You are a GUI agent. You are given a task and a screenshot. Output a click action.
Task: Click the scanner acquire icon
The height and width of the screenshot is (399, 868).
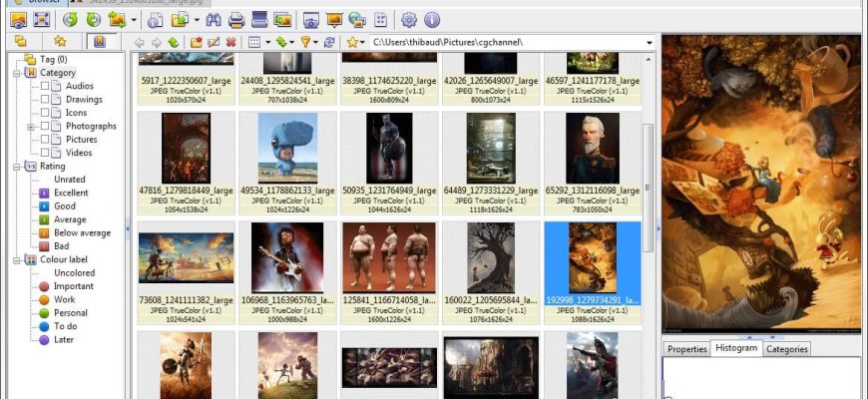tap(259, 21)
